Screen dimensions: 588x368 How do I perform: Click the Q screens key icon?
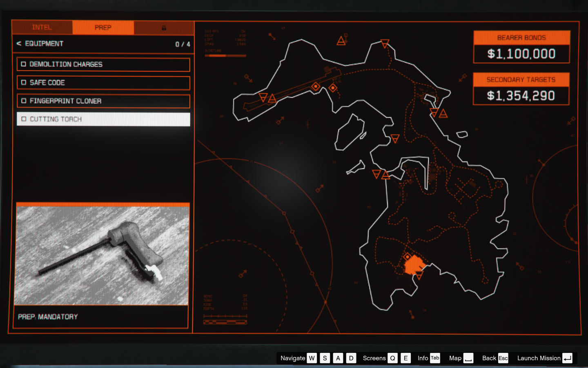(x=392, y=358)
